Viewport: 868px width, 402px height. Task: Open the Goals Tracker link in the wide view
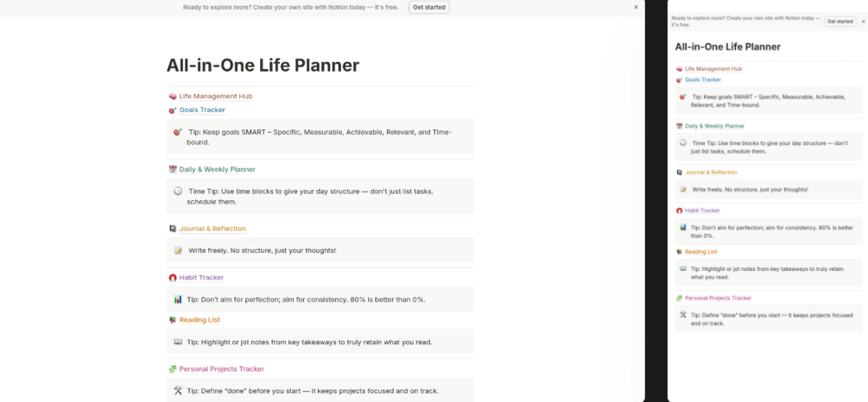point(202,110)
